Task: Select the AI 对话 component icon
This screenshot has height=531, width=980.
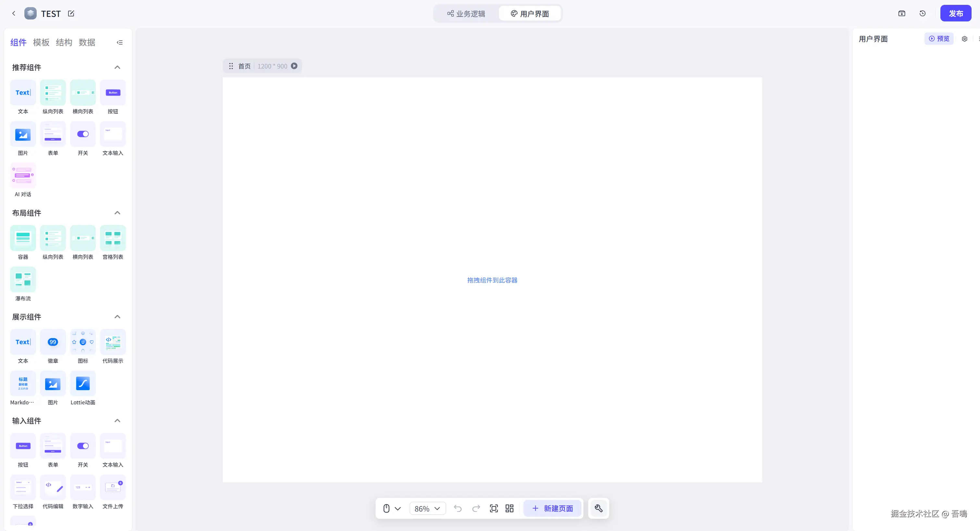Action: point(23,175)
